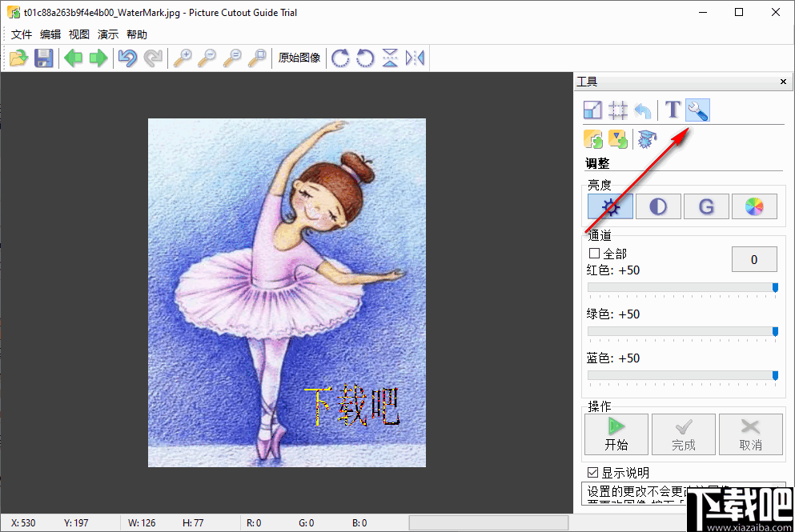This screenshot has height=532, width=795.
Task: Click the 取消 cancel button
Action: 751,434
